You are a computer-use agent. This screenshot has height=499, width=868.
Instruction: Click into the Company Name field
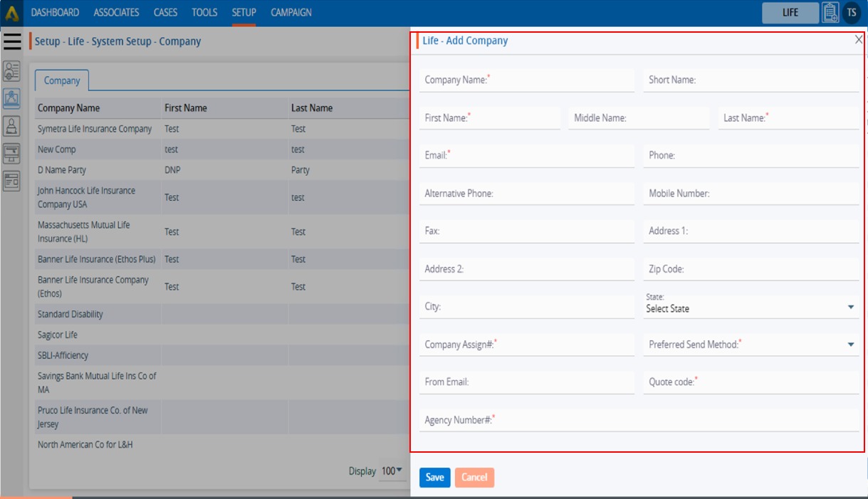526,80
